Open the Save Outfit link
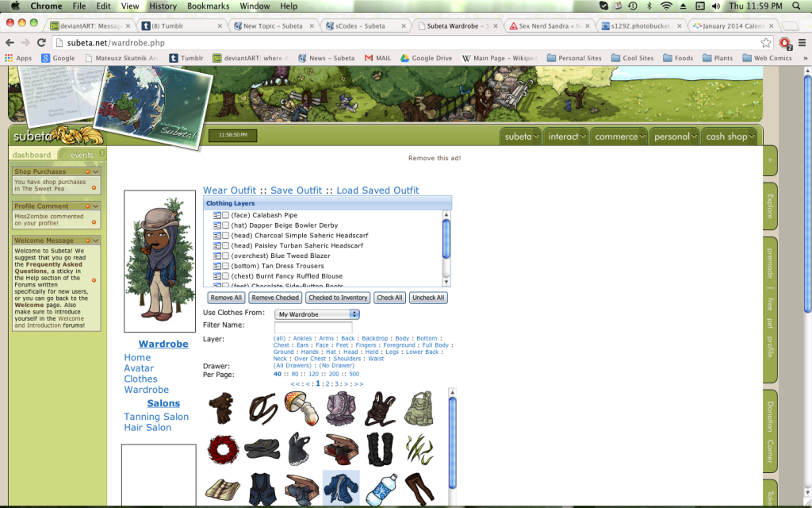 pos(296,190)
